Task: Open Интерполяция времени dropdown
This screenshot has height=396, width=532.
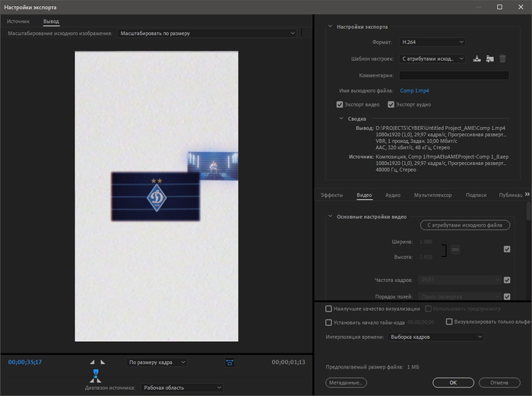Action: (x=435, y=336)
